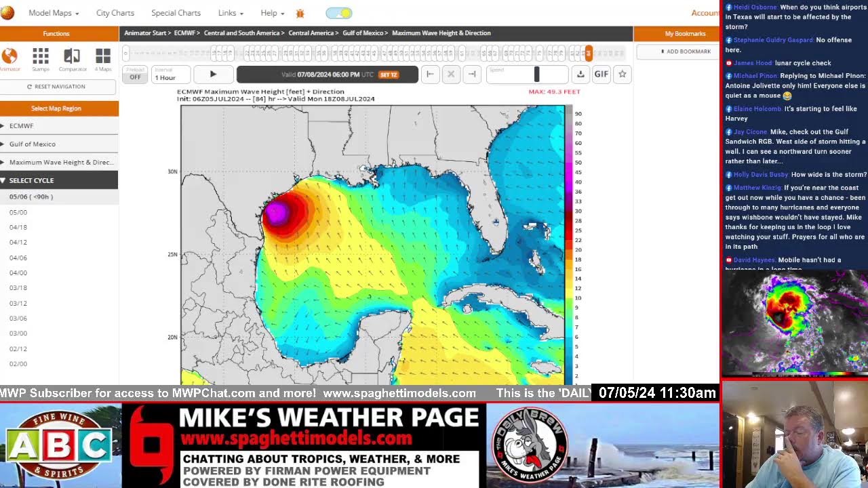
Task: Click Reset Navigation button
Action: 56,87
